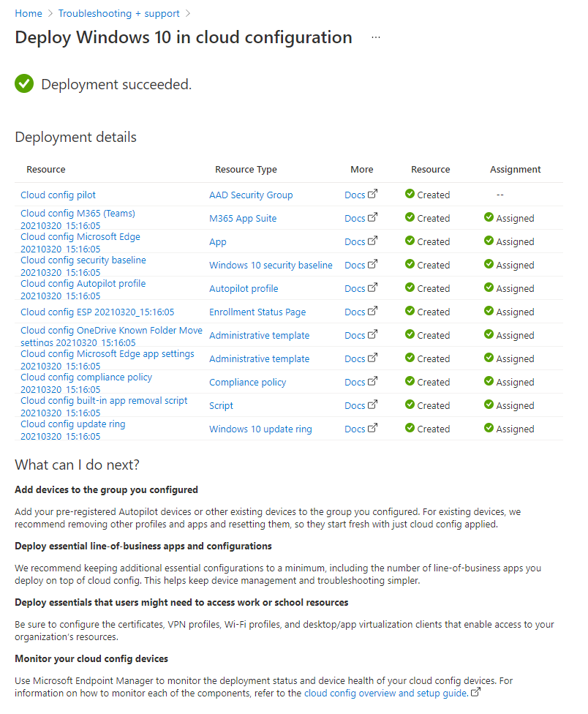
Task: Open Docs external icon in Edge app settings row
Action: pos(373,358)
